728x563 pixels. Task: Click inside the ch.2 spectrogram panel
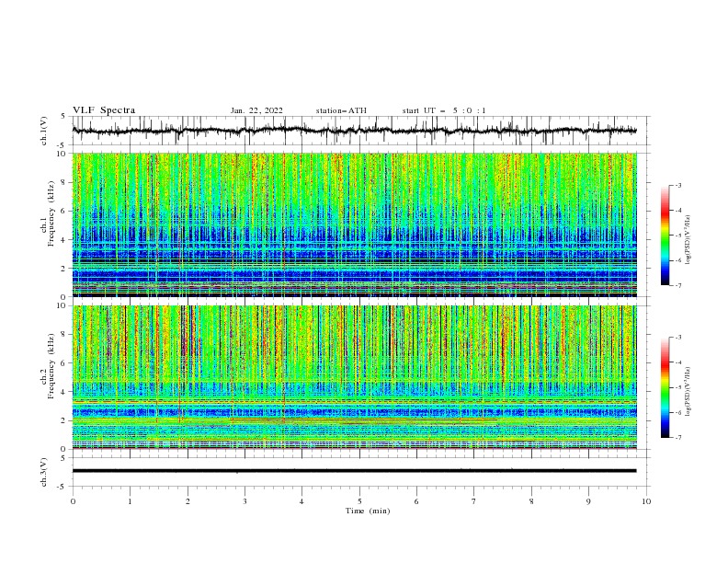(354, 377)
